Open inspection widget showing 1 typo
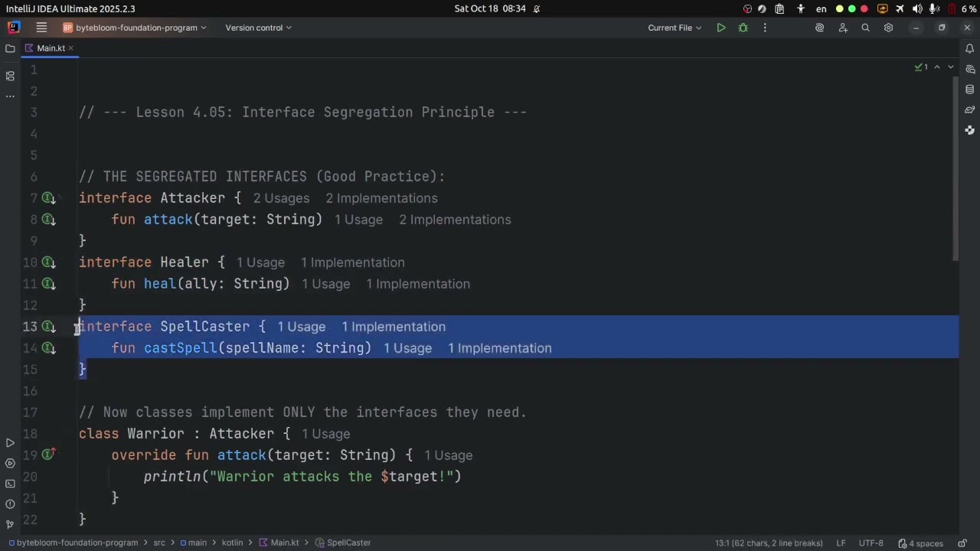Image resolution: width=980 pixels, height=551 pixels. 921,67
